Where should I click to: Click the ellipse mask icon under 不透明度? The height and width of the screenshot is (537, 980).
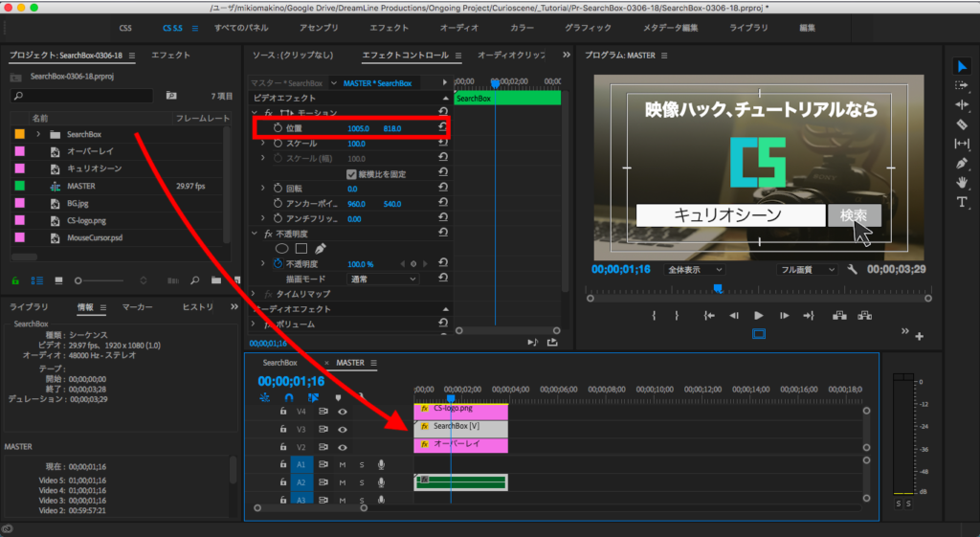(282, 249)
